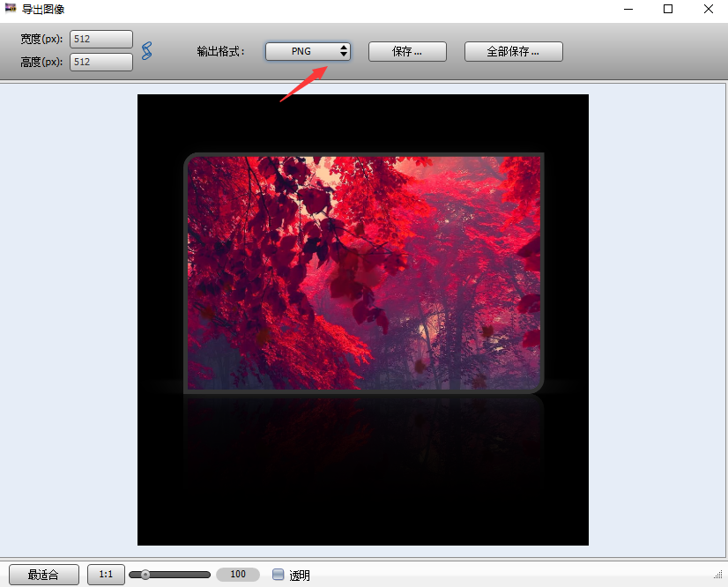Click the 宽度 width field showing 512

[x=100, y=39]
